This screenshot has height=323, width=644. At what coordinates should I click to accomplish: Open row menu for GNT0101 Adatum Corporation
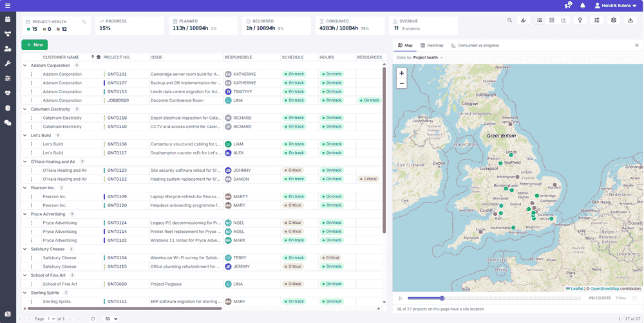[x=32, y=74]
